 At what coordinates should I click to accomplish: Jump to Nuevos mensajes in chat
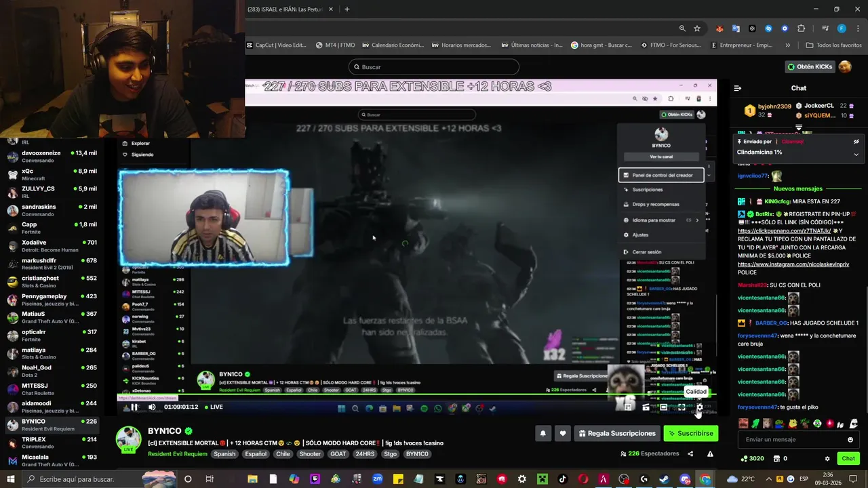click(798, 188)
